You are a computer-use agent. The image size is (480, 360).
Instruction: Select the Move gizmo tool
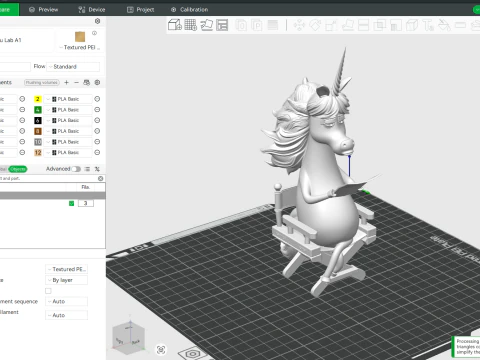point(299,25)
